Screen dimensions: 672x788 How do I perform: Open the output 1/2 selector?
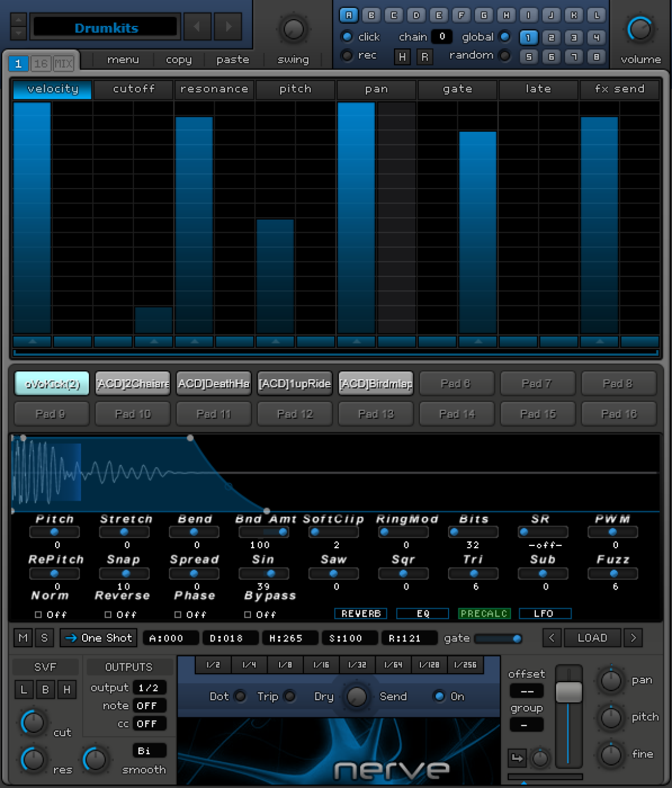pyautogui.click(x=149, y=687)
